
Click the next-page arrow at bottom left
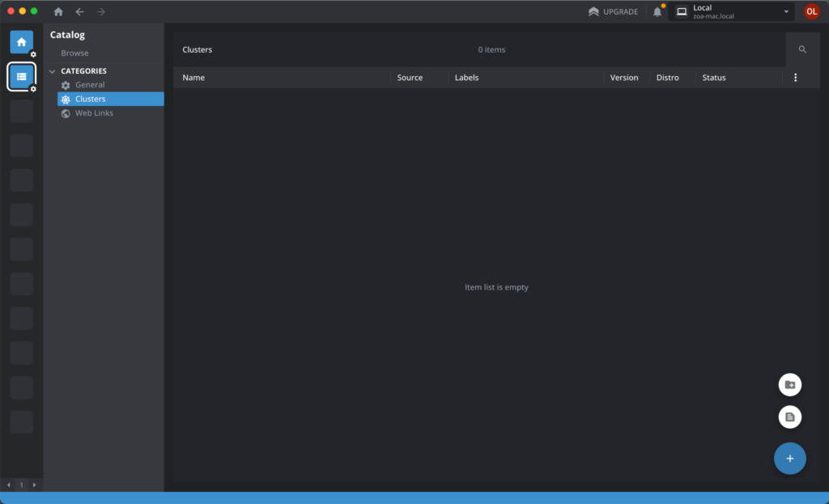coord(34,484)
